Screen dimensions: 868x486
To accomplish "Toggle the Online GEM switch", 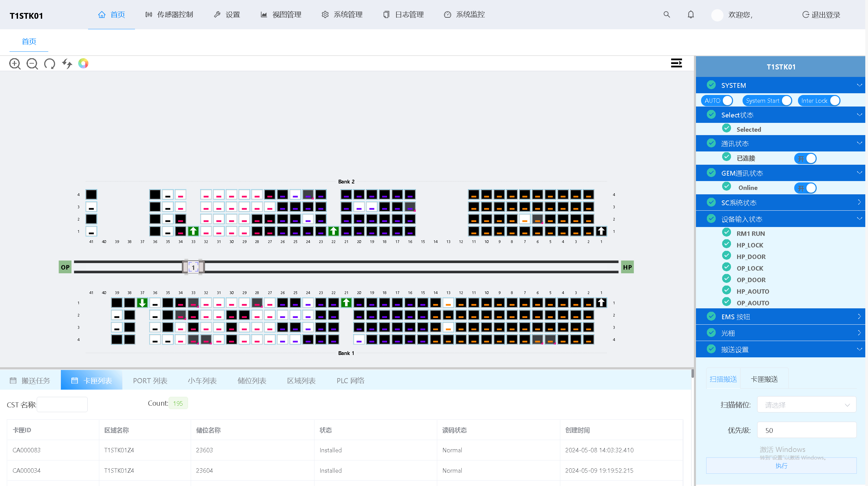I will pyautogui.click(x=805, y=188).
